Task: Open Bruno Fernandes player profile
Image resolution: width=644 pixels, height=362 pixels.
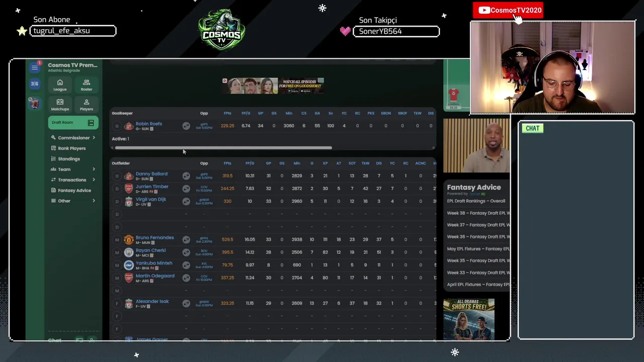Action: (x=154, y=237)
